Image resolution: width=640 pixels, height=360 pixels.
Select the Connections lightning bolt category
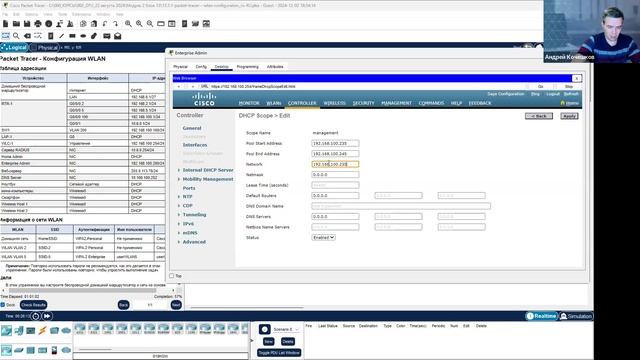click(42, 330)
